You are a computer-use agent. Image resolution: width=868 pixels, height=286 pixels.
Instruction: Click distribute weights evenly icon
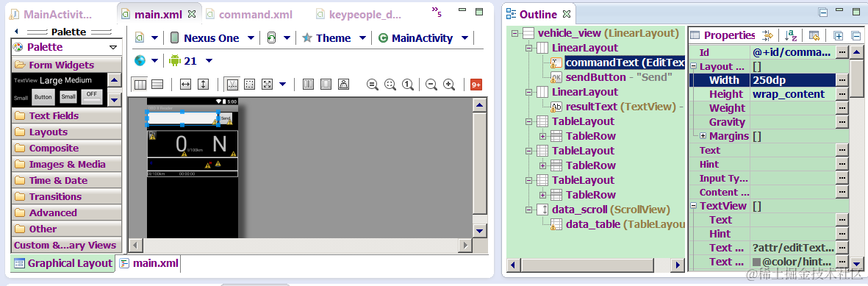coord(309,85)
